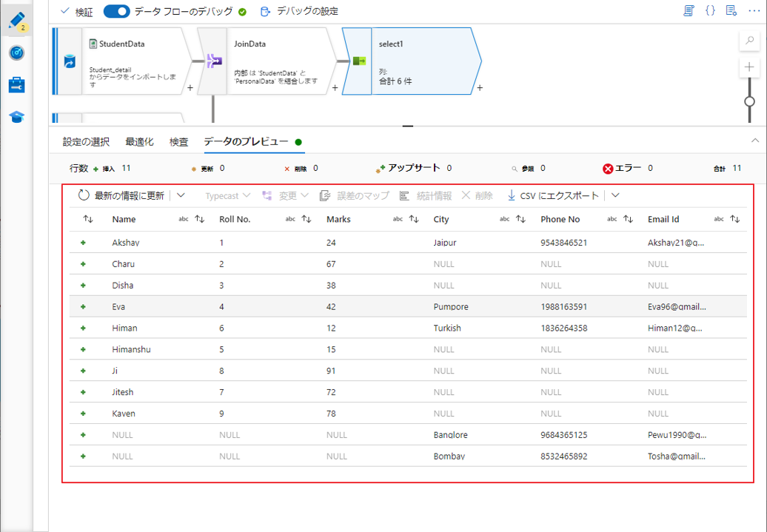
Task: Open the Learning hub graduation cap icon
Action: (x=16, y=117)
